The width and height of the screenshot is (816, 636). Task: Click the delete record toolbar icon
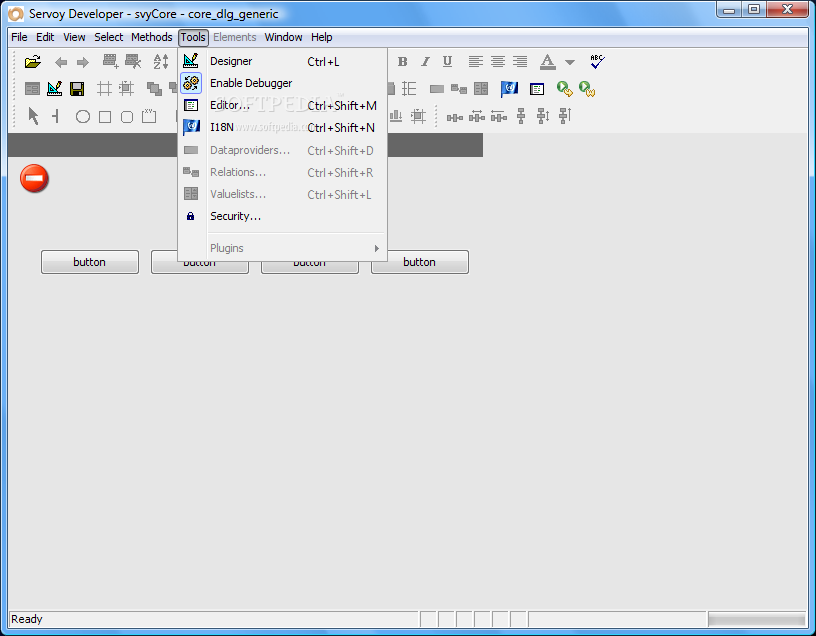coord(133,61)
